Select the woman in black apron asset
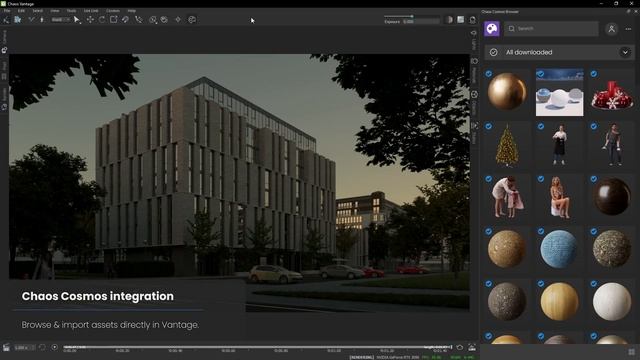640x360 pixels. [559, 145]
